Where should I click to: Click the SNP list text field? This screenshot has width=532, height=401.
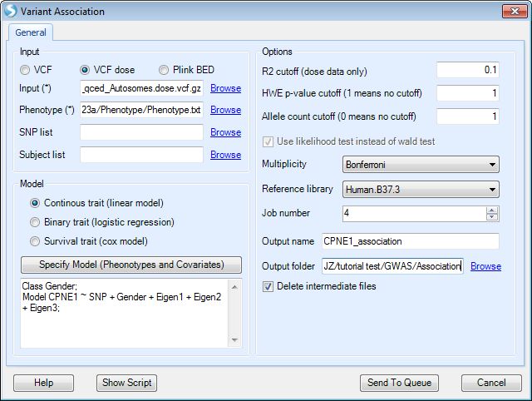141,132
